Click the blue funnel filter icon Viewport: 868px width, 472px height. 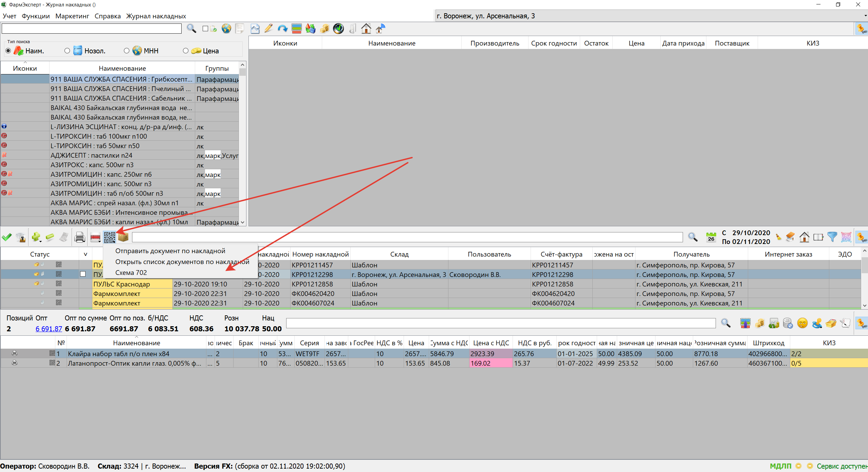832,237
